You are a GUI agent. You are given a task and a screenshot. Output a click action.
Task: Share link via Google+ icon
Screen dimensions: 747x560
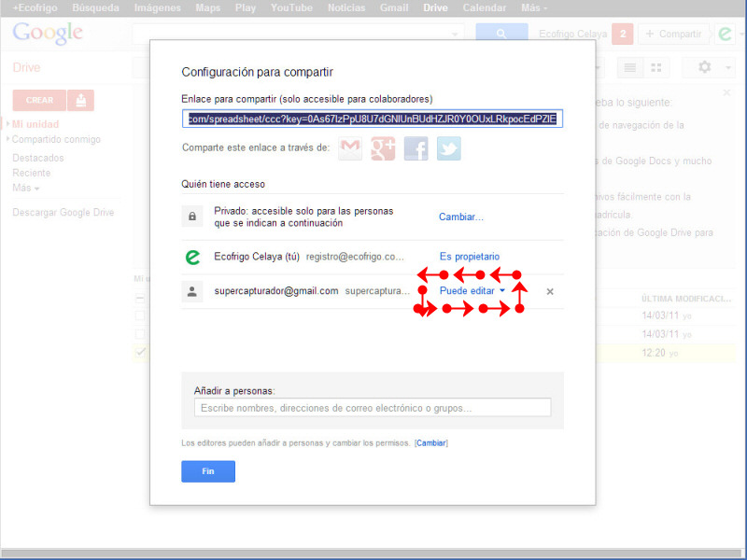coord(383,148)
